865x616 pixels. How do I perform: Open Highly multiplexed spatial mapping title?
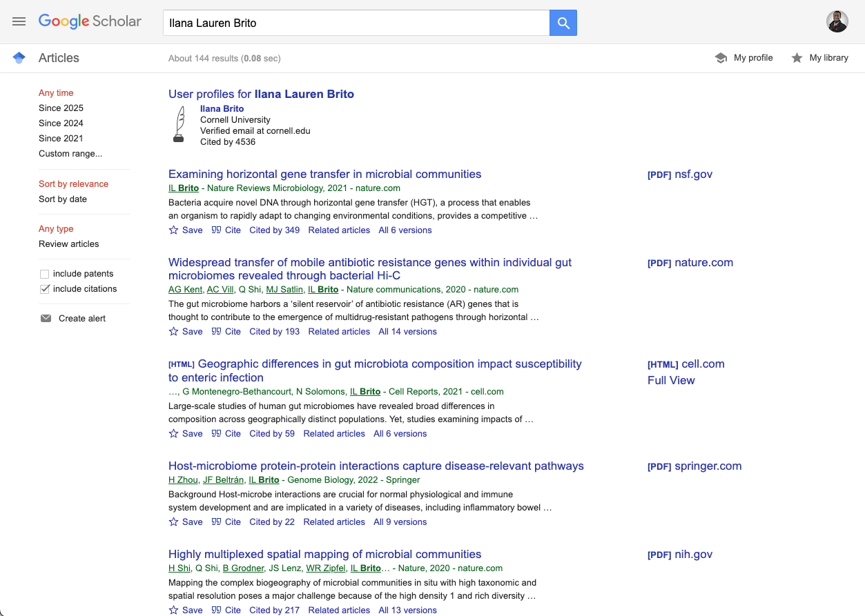324,555
